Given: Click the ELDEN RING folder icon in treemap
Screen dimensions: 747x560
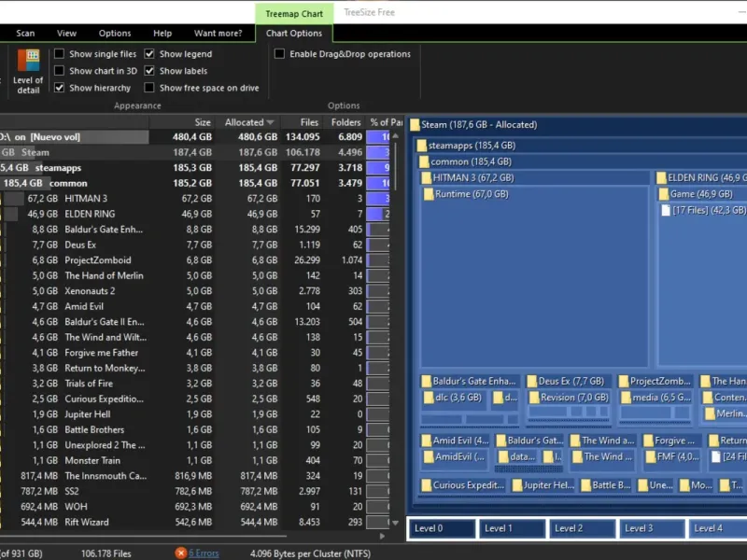Looking at the screenshot, I should [661, 178].
